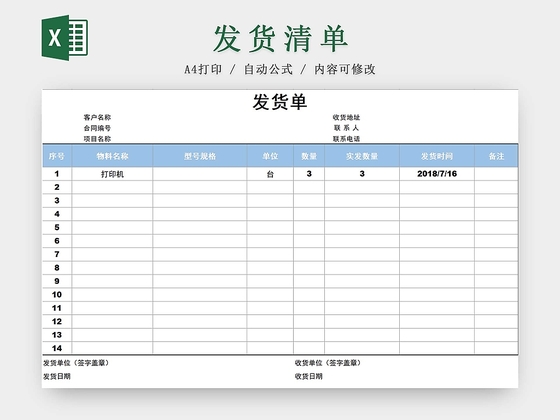This screenshot has height=420, width=560.
Task: Click serial number 11 cell
Action: pos(57,308)
